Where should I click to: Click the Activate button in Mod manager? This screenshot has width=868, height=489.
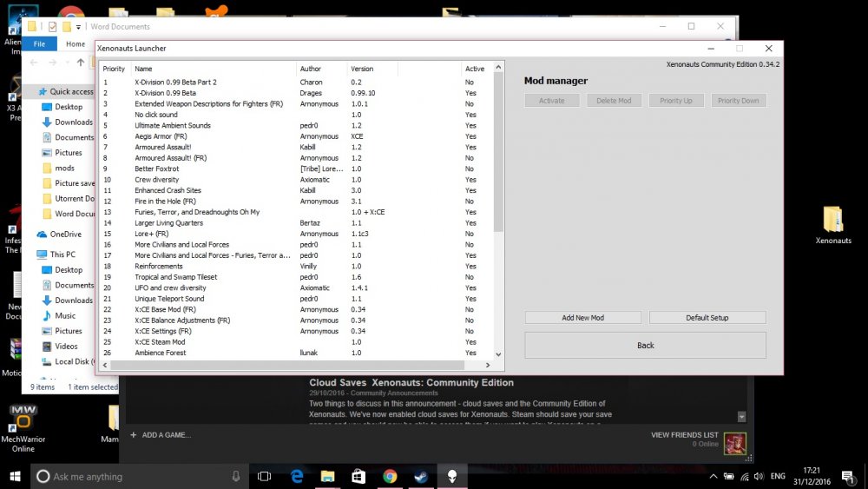tap(552, 101)
